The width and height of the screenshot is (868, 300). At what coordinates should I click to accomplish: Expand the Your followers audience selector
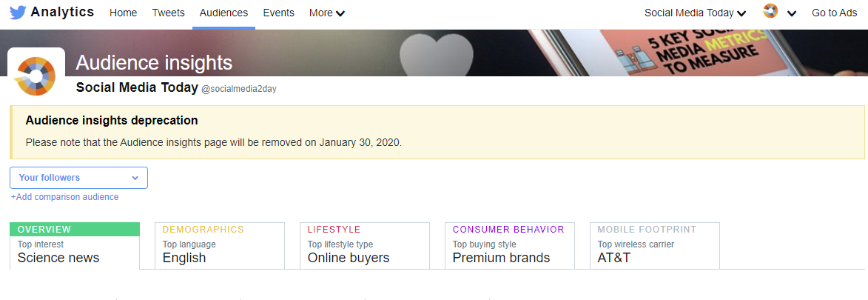78,178
